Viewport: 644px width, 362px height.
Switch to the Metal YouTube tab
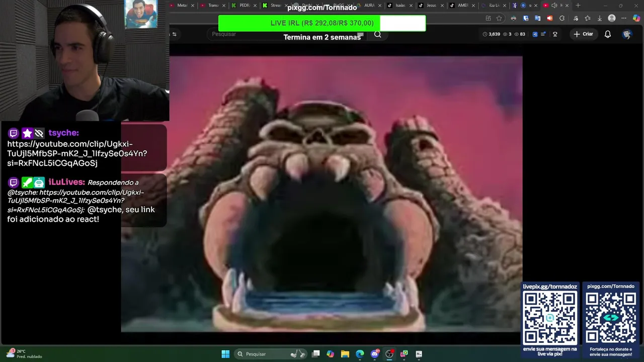tap(181, 6)
